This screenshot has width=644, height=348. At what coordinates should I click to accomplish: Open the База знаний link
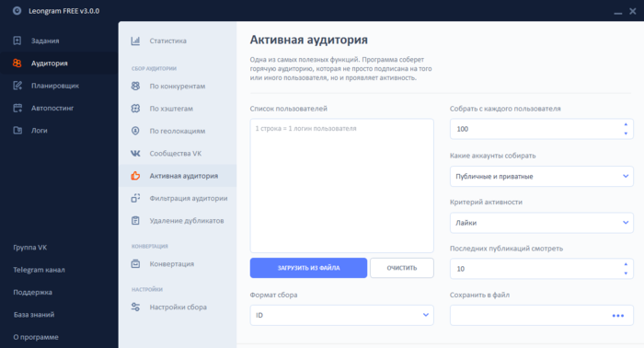[x=34, y=315]
